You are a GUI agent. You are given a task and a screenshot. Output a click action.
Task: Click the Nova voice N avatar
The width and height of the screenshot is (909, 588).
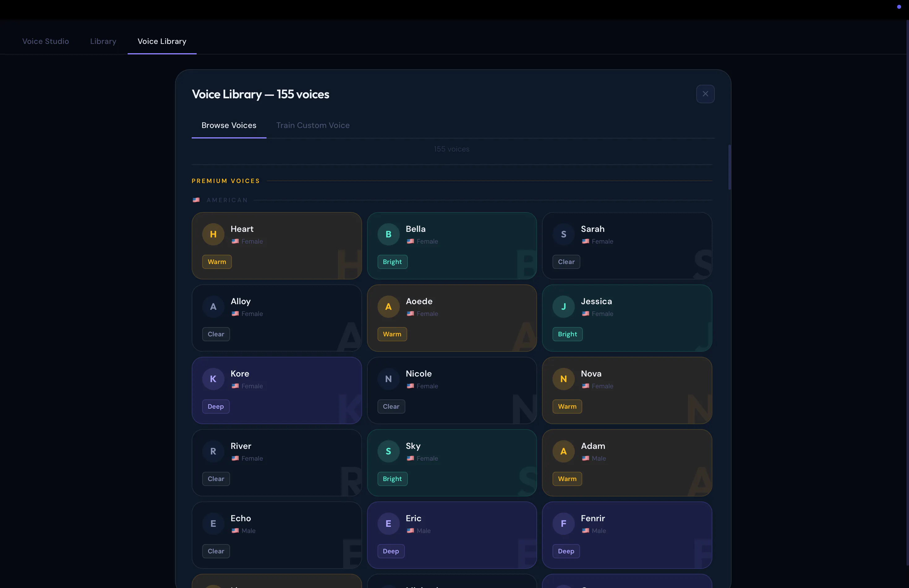564,379
